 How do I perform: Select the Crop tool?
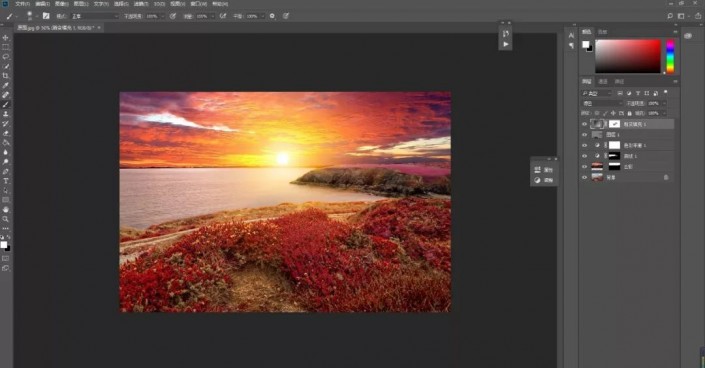[6, 76]
